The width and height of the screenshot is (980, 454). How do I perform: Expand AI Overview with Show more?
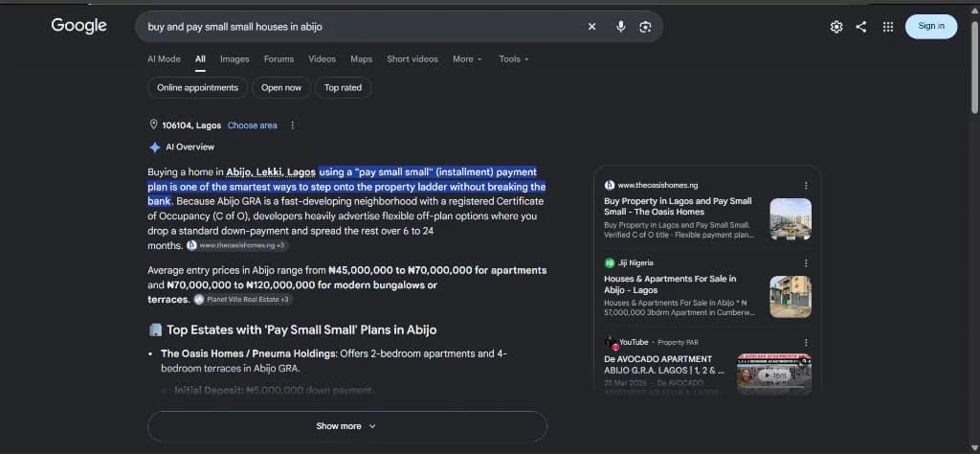point(346,426)
